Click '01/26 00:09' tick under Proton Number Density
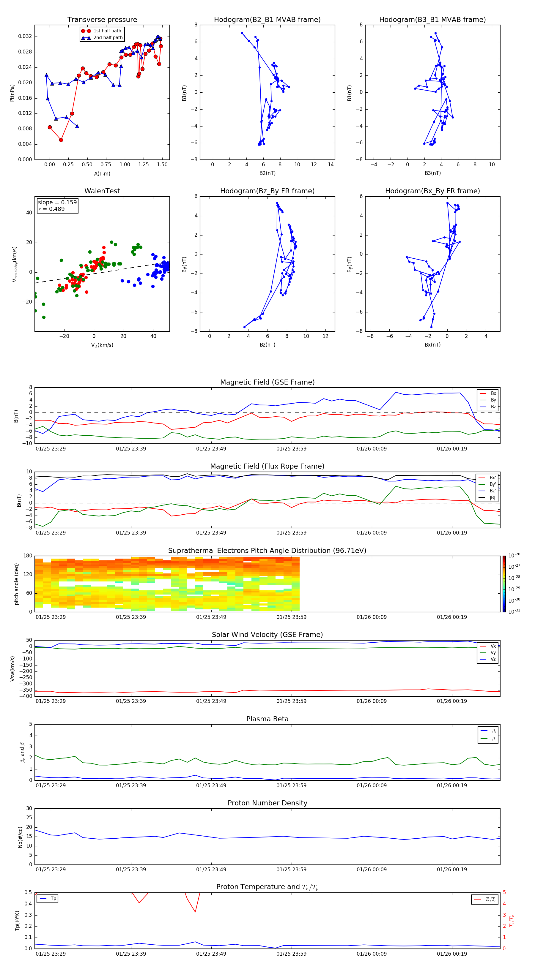Screen dimensions: 535x980 372,869
